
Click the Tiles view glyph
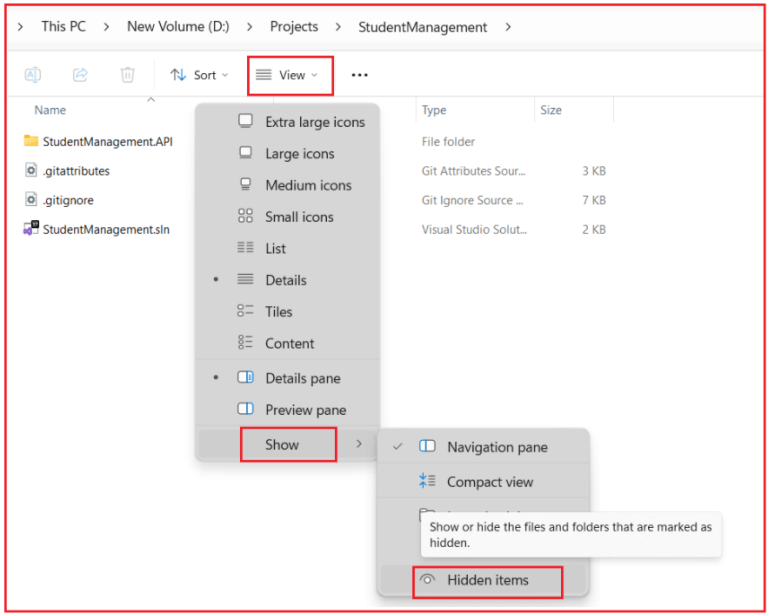click(x=245, y=310)
